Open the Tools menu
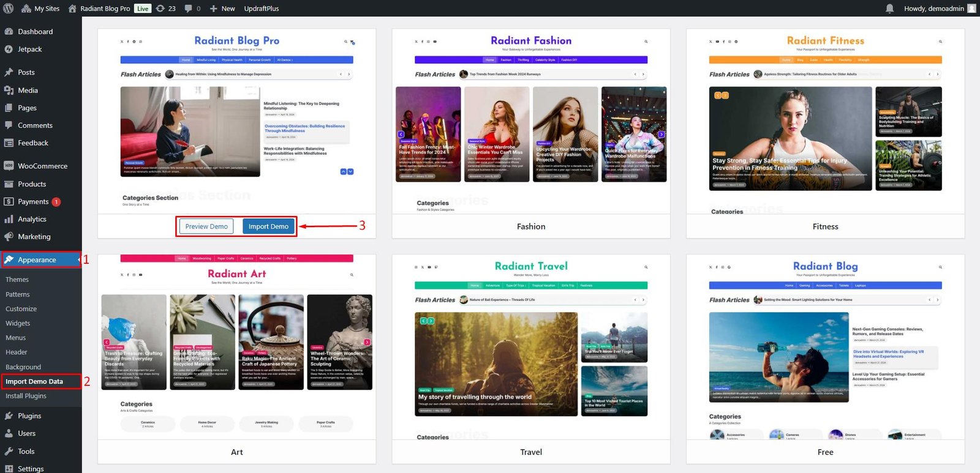The width and height of the screenshot is (980, 473). (x=26, y=452)
